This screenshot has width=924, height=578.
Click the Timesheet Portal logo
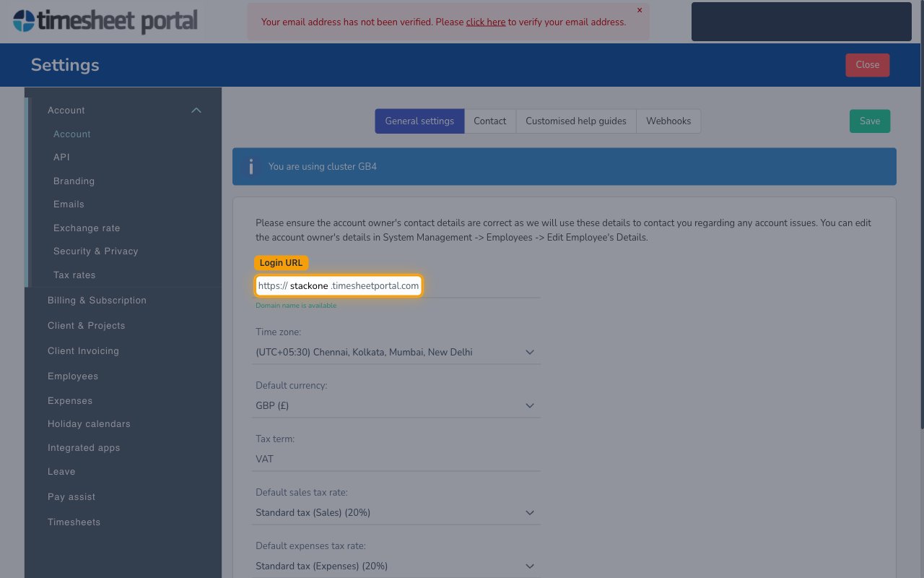coord(105,20)
